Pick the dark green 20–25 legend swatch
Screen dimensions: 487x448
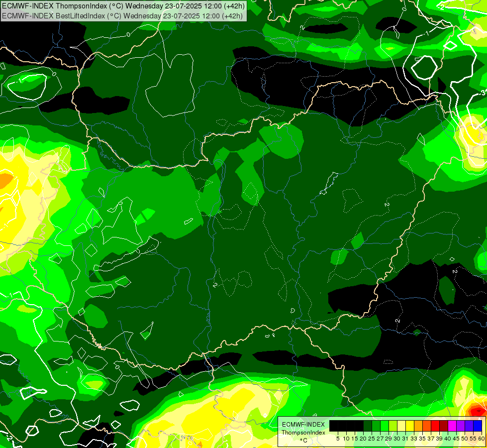pyautogui.click(x=368, y=426)
